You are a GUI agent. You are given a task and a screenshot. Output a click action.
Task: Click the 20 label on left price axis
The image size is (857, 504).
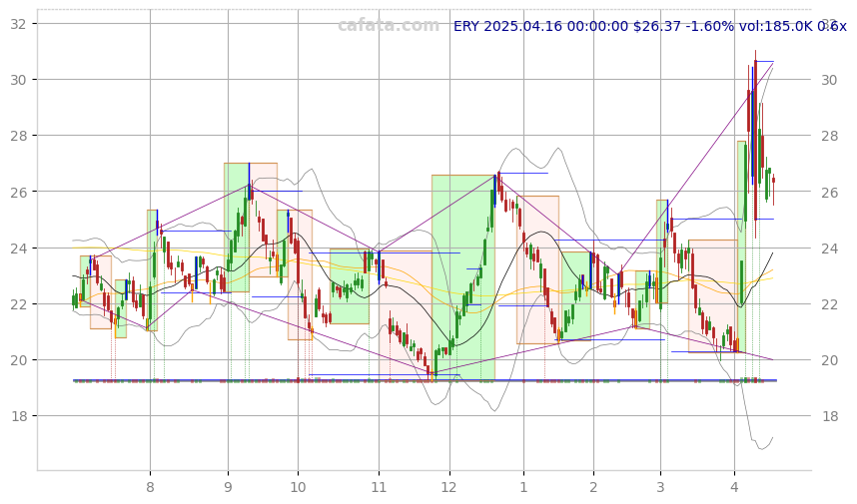click(19, 360)
